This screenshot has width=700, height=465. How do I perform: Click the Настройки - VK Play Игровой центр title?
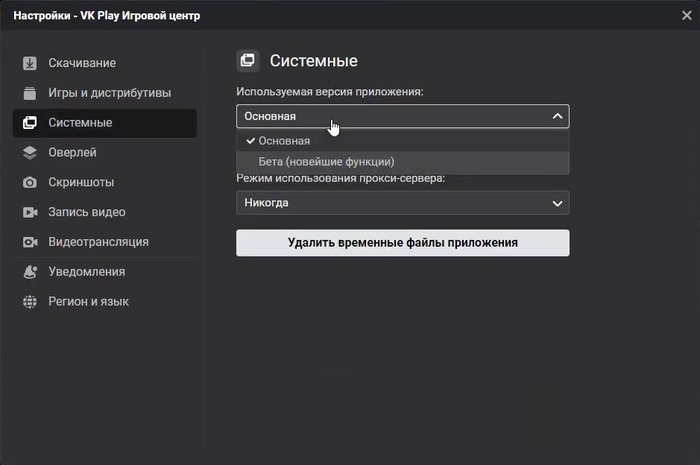(x=107, y=16)
